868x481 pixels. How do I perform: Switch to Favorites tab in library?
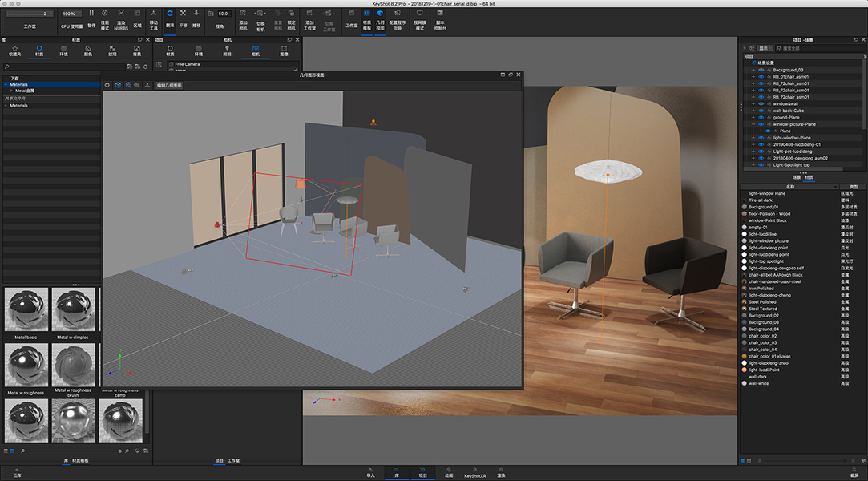(x=15, y=51)
